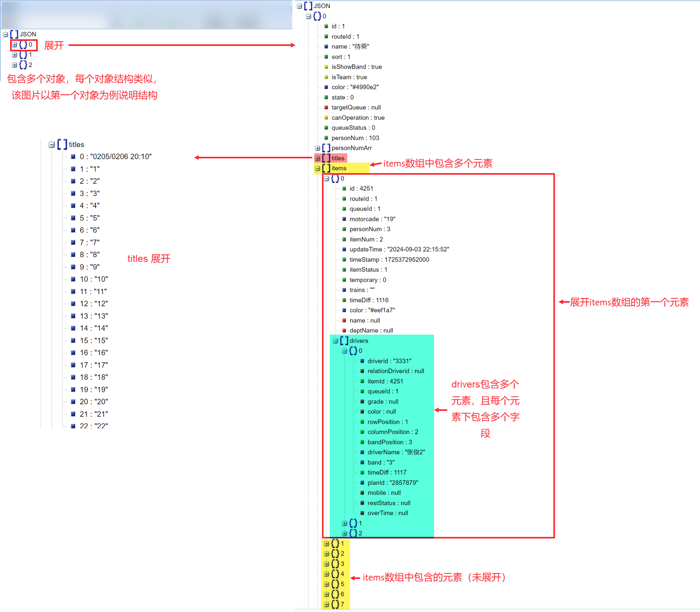The width and height of the screenshot is (700, 612).
Task: Collapse the left root JSON array node
Action: [x=5, y=35]
